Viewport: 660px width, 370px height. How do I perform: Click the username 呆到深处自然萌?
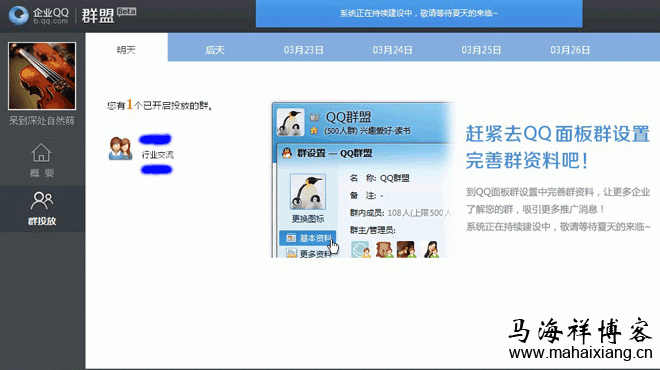(42, 121)
